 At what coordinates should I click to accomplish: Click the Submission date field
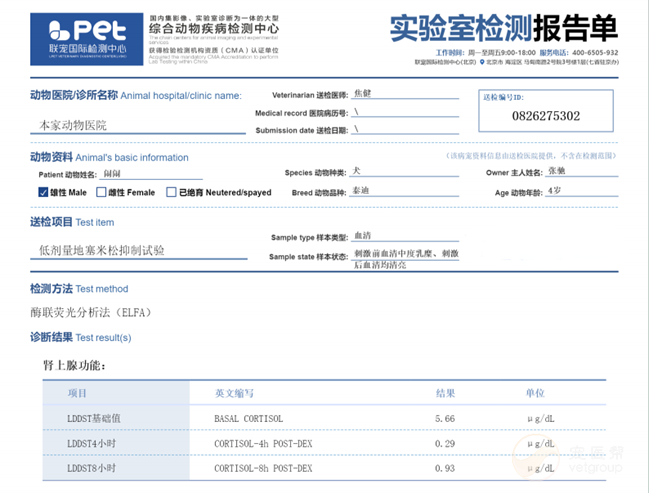click(402, 130)
